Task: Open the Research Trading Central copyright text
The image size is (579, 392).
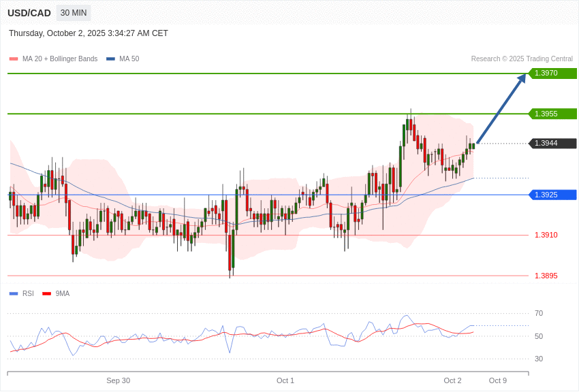Action: click(522, 59)
